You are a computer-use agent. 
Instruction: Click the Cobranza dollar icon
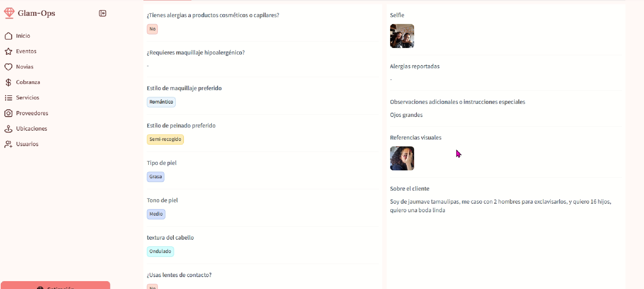point(9,82)
